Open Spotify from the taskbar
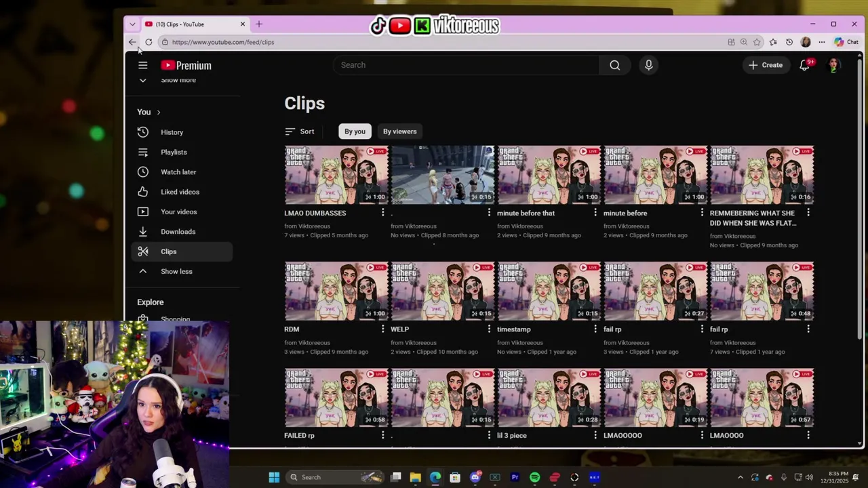The height and width of the screenshot is (488, 868). (535, 477)
